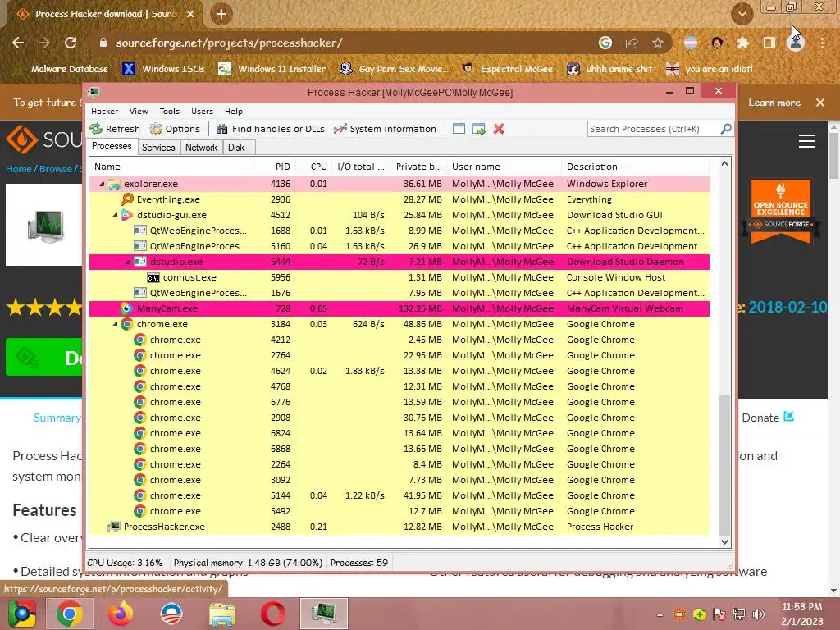This screenshot has width=840, height=630.
Task: Open Options in Process Hacker toolbar
Action: 175,129
